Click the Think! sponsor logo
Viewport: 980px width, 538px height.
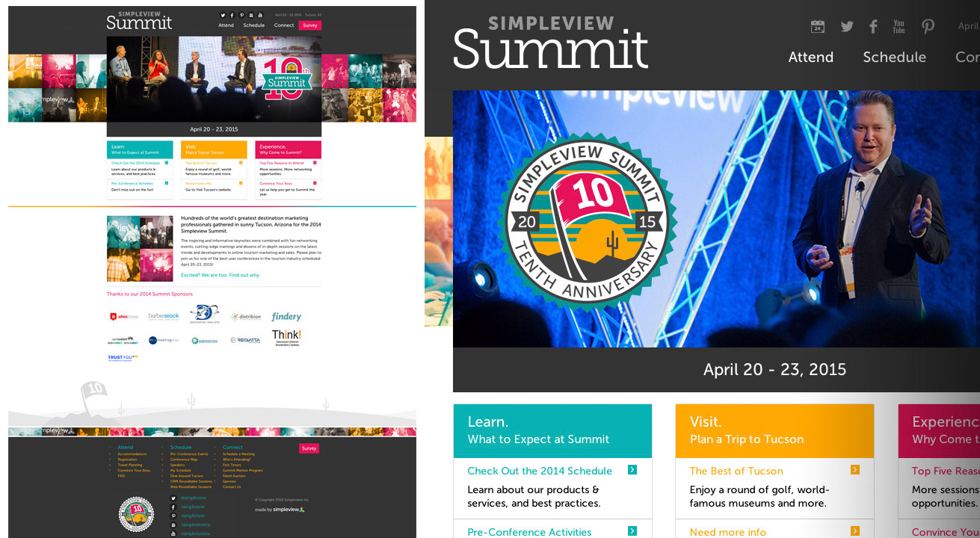[x=286, y=338]
